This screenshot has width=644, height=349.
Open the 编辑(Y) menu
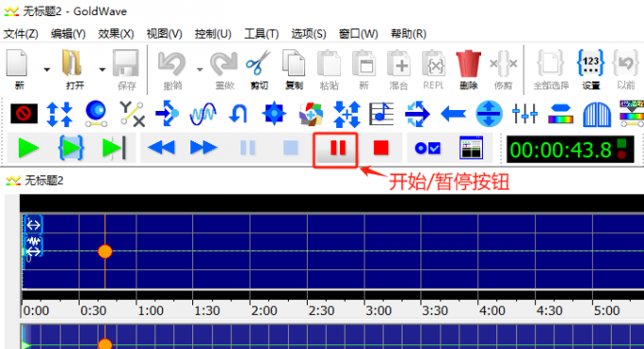pyautogui.click(x=68, y=34)
